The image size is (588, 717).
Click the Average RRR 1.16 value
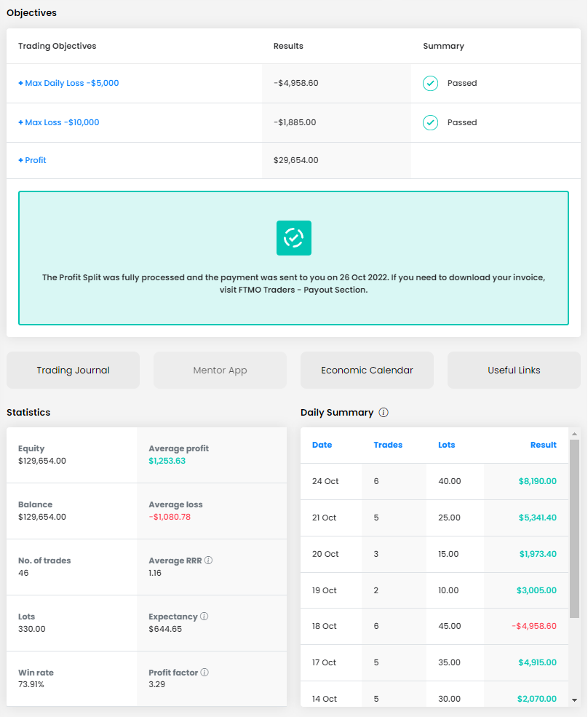click(155, 573)
